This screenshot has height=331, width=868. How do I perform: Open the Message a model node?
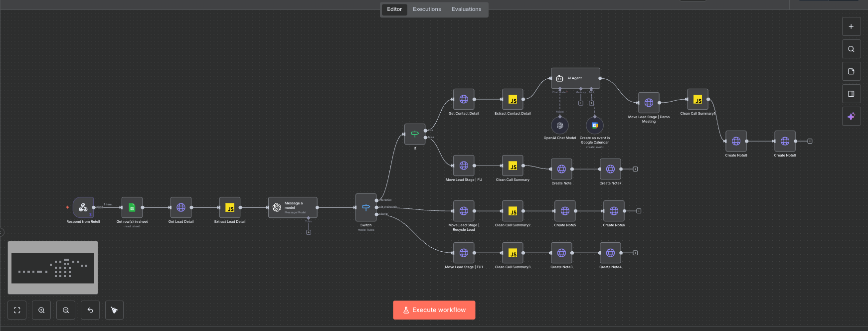click(x=293, y=207)
